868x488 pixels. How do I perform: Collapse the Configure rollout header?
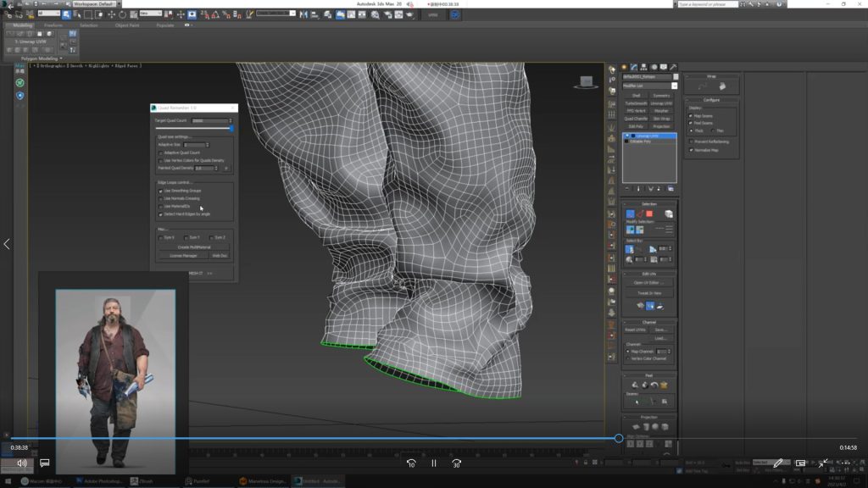point(711,99)
